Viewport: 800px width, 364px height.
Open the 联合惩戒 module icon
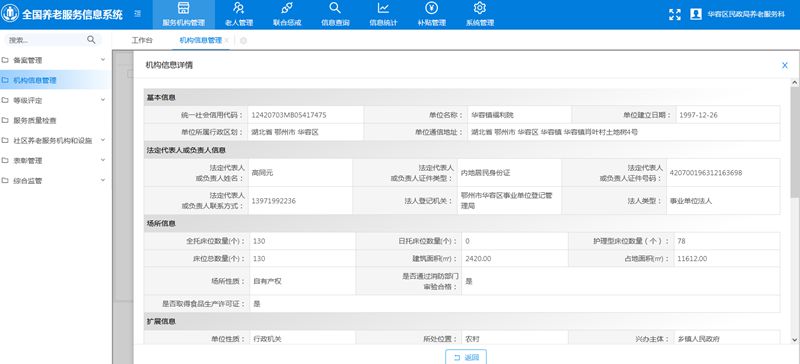pyautogui.click(x=287, y=8)
